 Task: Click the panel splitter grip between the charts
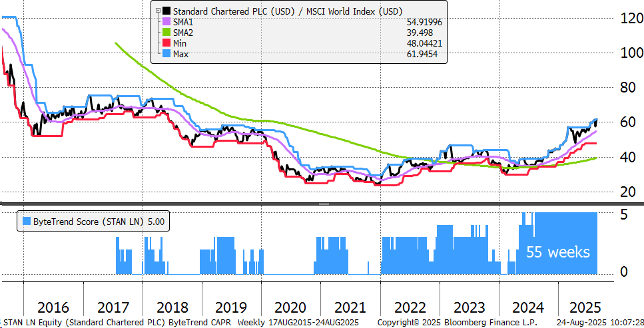[x=324, y=204]
